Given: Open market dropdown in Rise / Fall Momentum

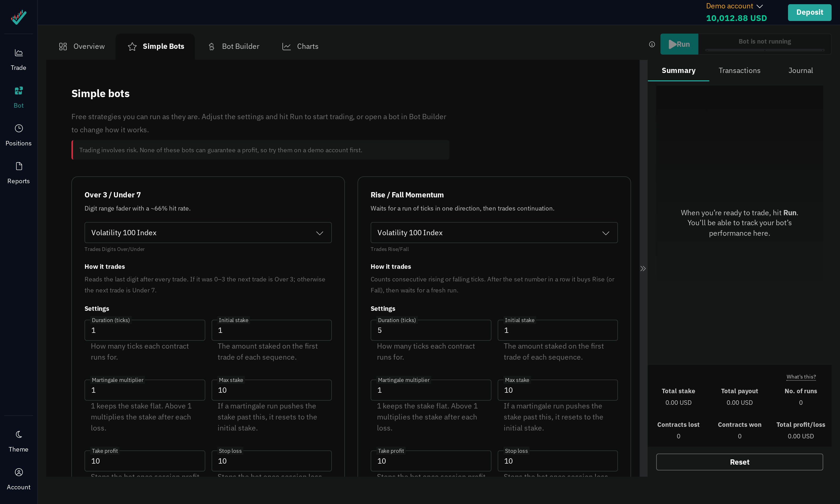Looking at the screenshot, I should click(x=494, y=233).
